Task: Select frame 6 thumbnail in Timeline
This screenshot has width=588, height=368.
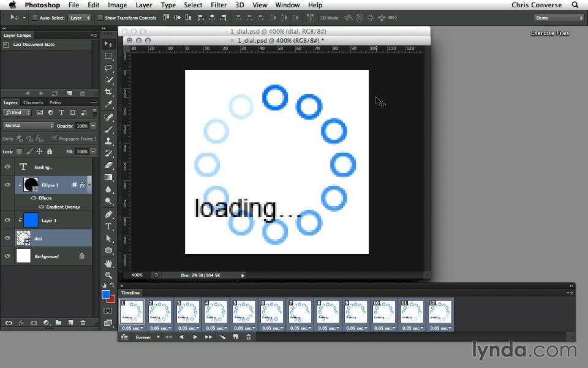Action: [x=272, y=311]
